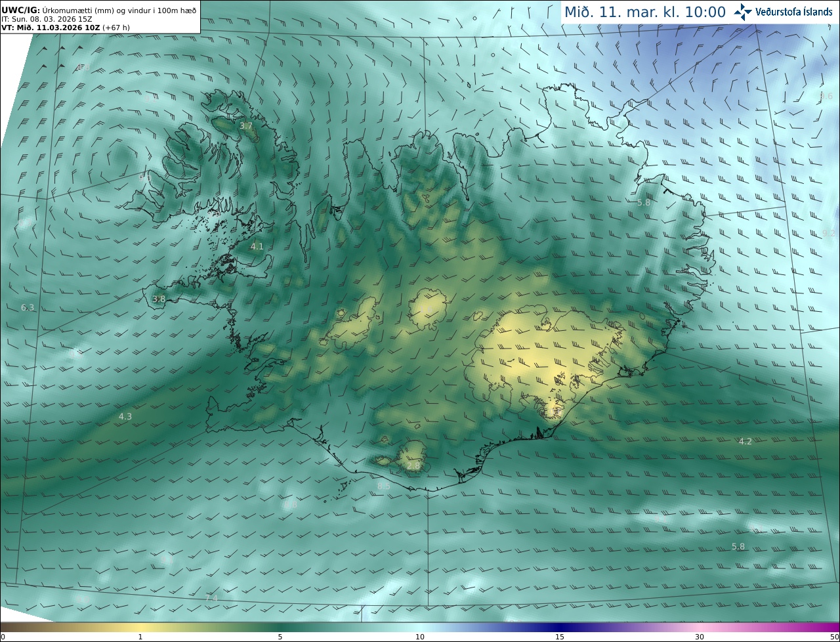Click the '10' label on the color scale

pyautogui.click(x=420, y=637)
